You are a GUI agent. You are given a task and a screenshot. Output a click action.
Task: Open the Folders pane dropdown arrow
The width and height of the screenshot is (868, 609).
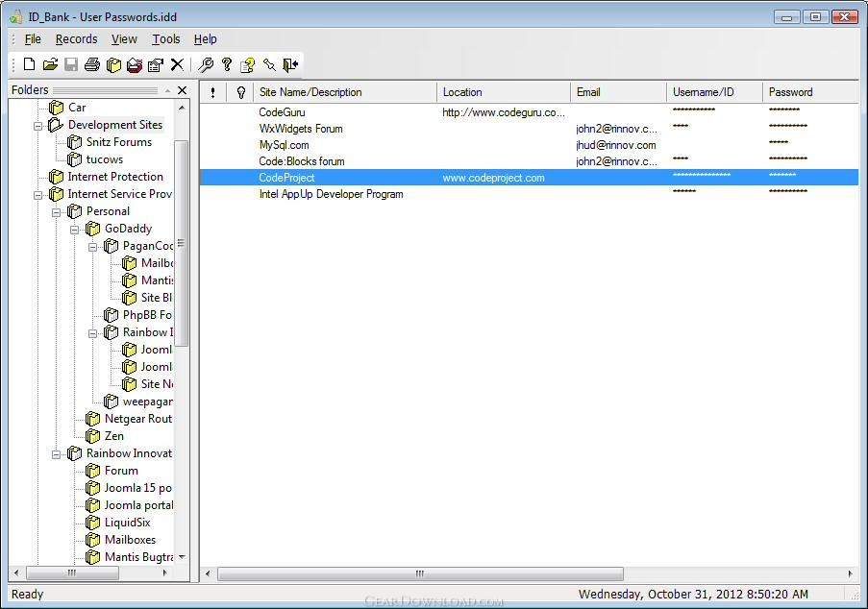click(167, 90)
